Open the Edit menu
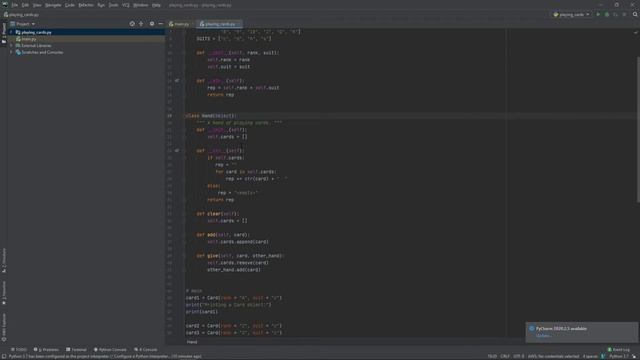The image size is (640, 360). (25, 5)
